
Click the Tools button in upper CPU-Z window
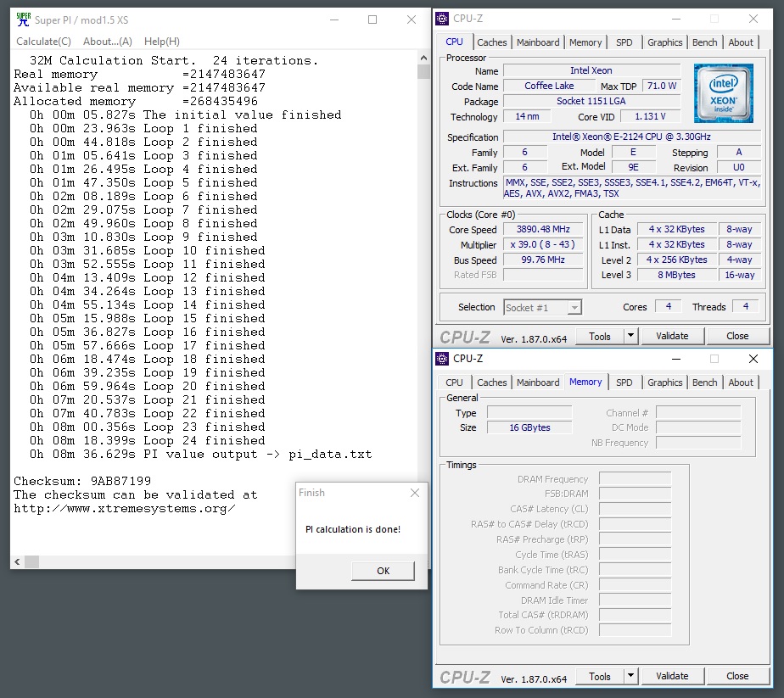(600, 336)
